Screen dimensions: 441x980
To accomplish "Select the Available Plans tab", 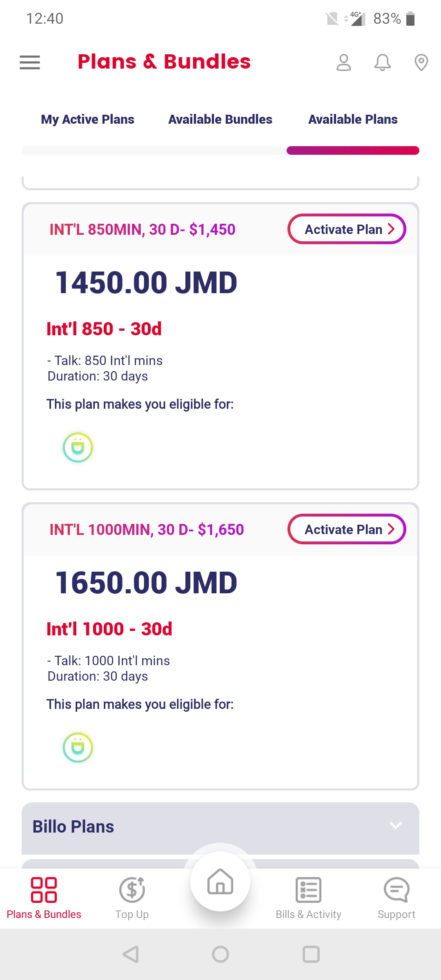I will pos(353,119).
